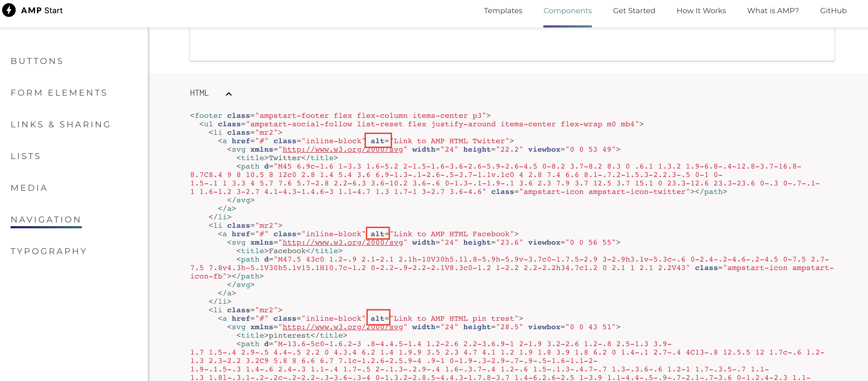Select NAVIGATION in the sidebar
The height and width of the screenshot is (381, 868).
tap(46, 219)
